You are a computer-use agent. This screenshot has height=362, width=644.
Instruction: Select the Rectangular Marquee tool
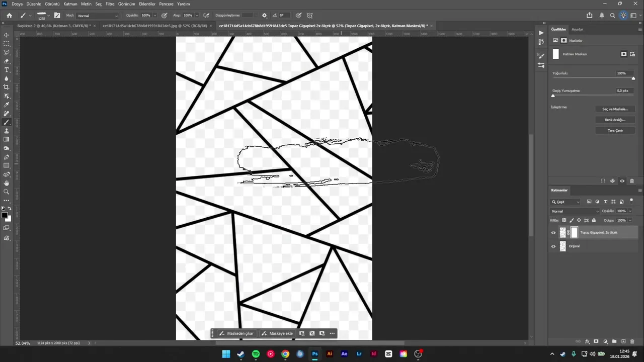tap(7, 44)
